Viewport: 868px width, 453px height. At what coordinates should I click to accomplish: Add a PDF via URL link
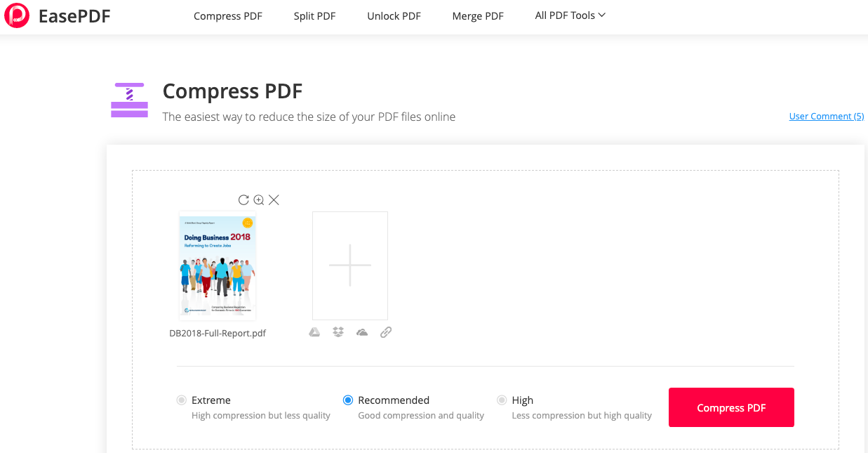385,331
